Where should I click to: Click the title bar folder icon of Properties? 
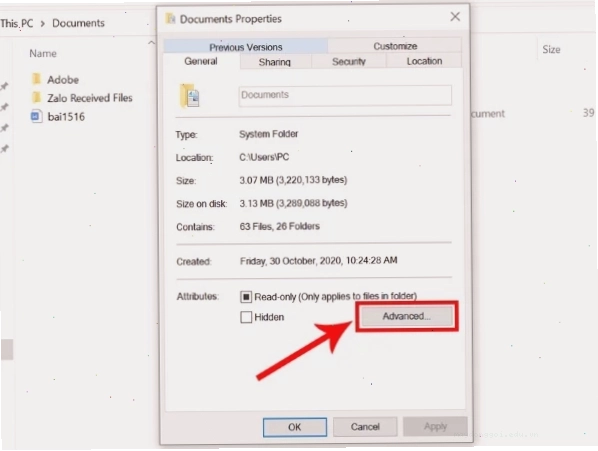[170, 18]
